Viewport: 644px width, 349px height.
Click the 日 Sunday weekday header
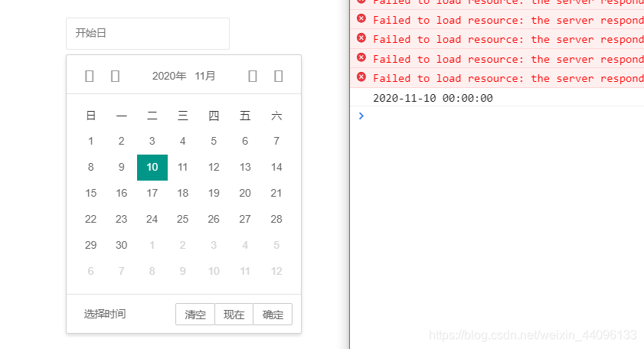(x=91, y=116)
